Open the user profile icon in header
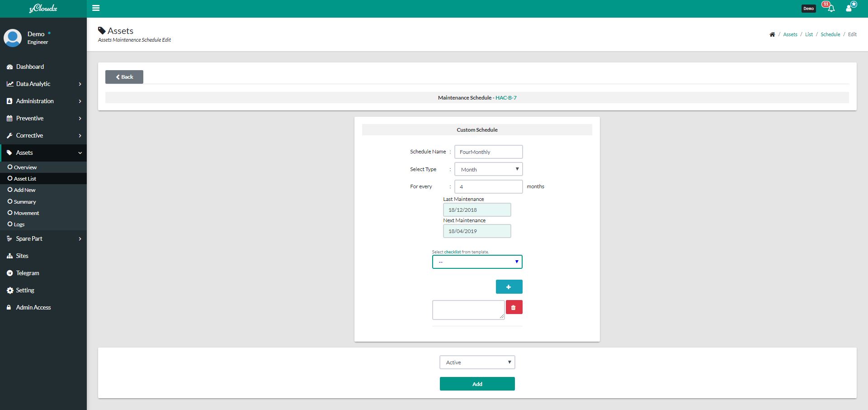Image resolution: width=868 pixels, height=410 pixels. coord(850,8)
